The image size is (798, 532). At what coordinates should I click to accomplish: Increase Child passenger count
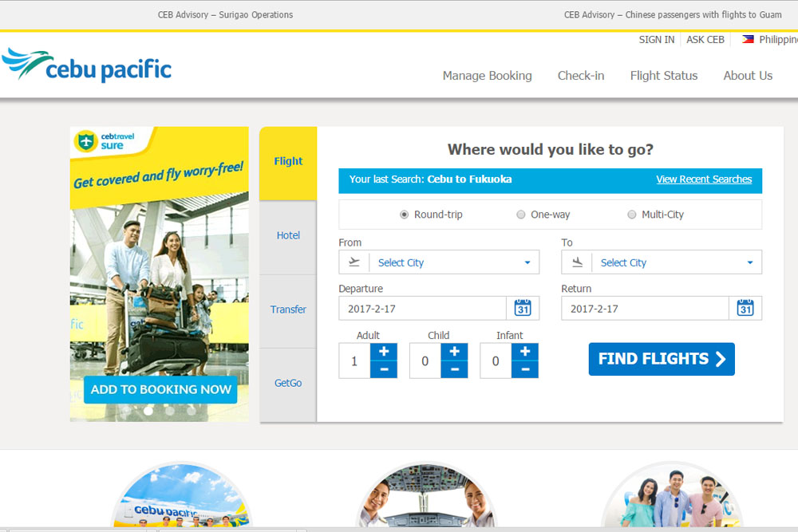(x=455, y=352)
